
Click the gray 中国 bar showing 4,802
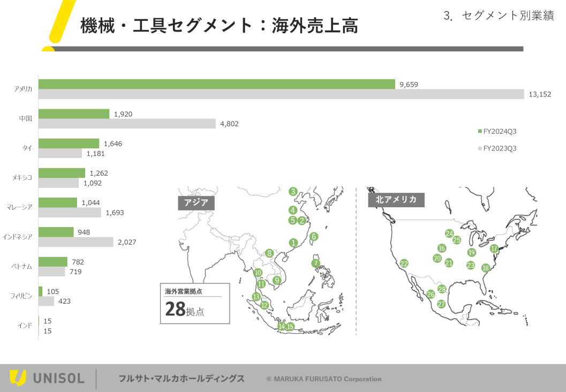coord(127,124)
